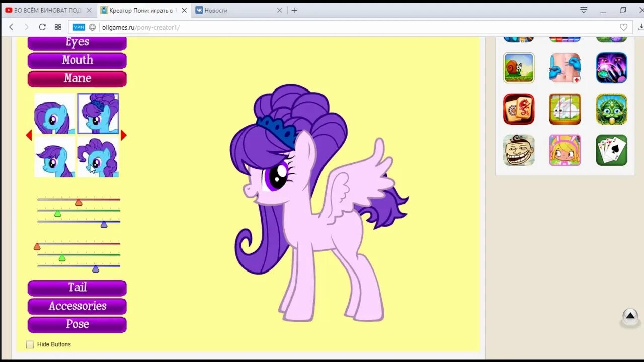This screenshot has width=644, height=362.
Task: Open the Eyes category
Action: (77, 43)
